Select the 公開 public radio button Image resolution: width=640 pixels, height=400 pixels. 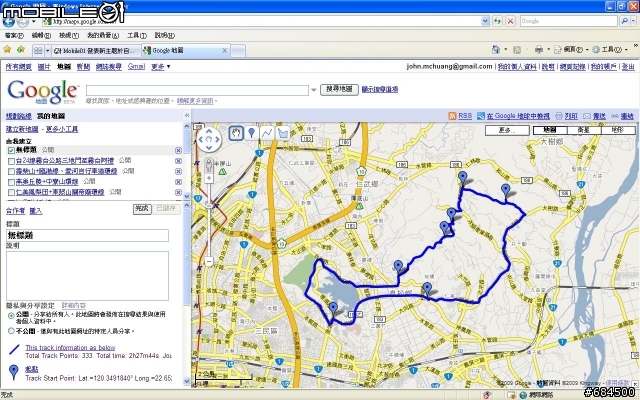(x=11, y=315)
